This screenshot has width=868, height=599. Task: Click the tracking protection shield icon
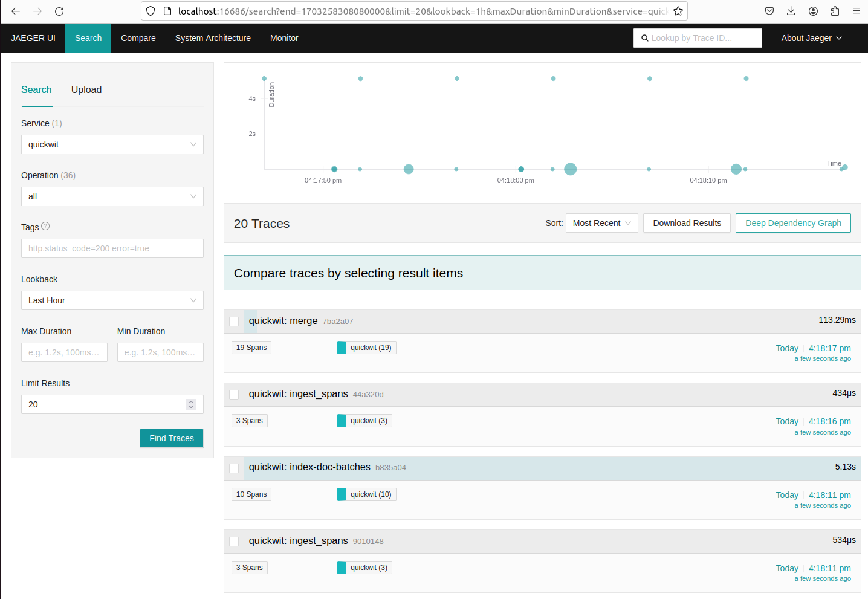click(x=151, y=11)
